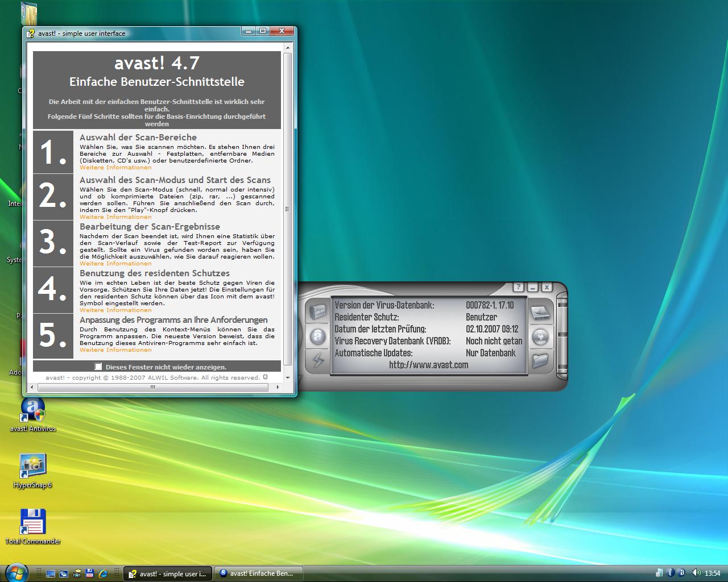Open the HyperSnap 6 desktop shortcut
728x582 pixels.
pos(33,471)
